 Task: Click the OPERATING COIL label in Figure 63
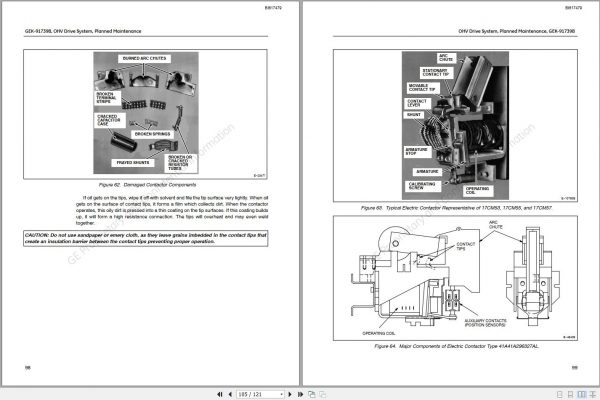click(x=477, y=190)
